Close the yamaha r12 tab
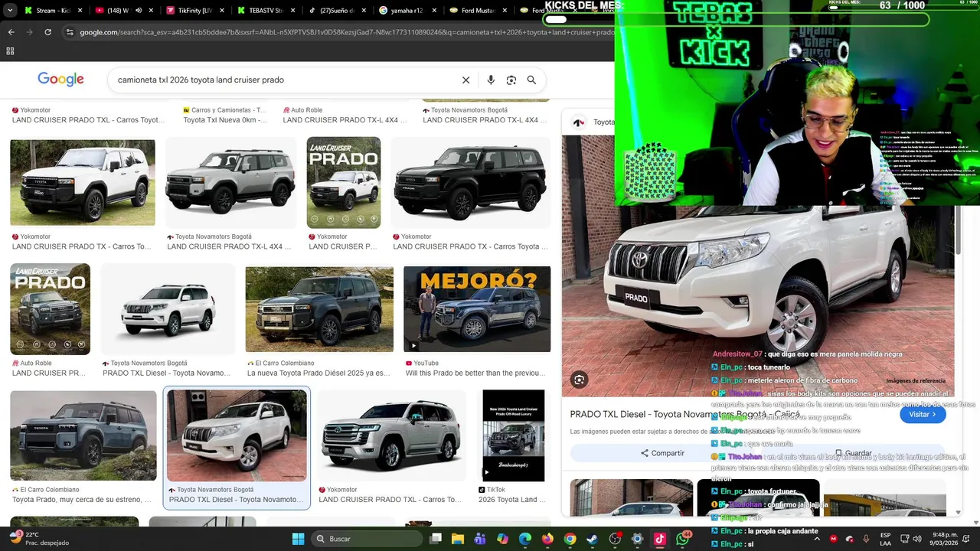The height and width of the screenshot is (551, 980). click(433, 11)
